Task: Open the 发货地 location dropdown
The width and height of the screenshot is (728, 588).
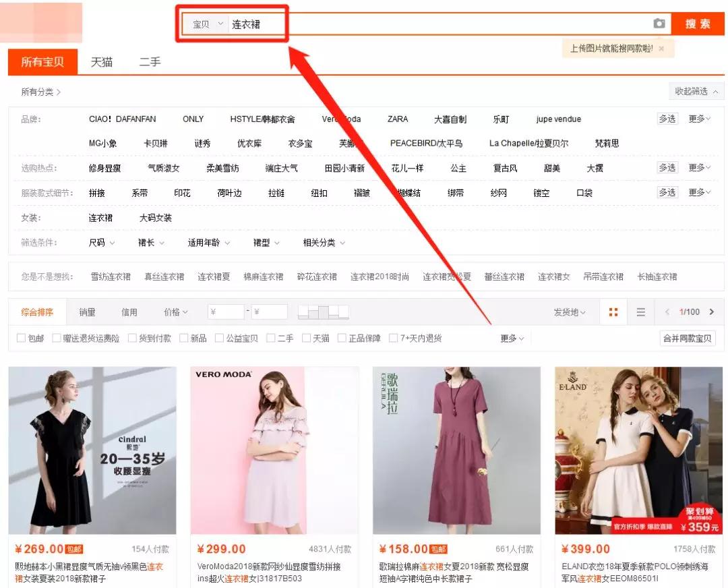Action: pos(569,312)
